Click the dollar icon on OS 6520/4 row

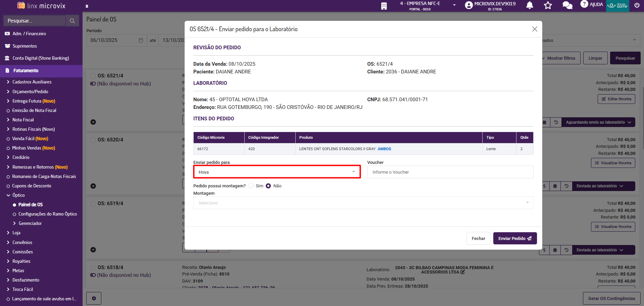coord(544,186)
